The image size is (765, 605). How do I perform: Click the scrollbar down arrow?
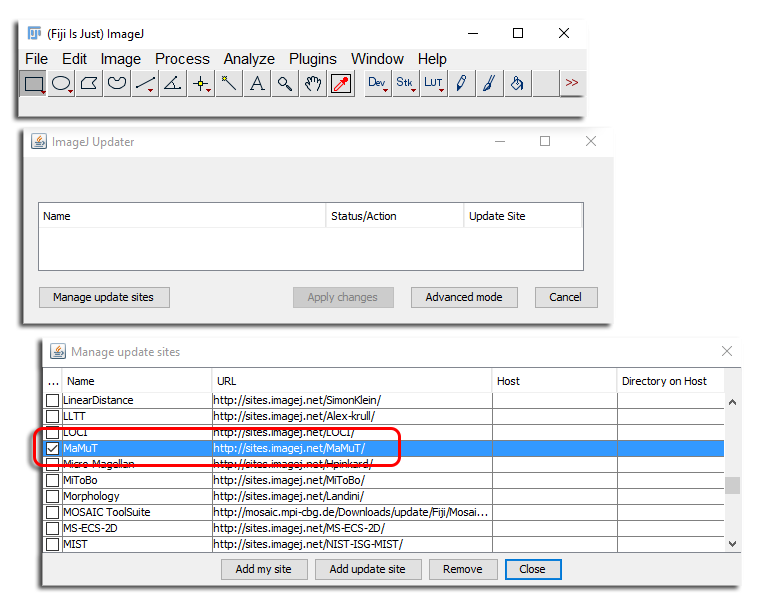click(x=732, y=544)
